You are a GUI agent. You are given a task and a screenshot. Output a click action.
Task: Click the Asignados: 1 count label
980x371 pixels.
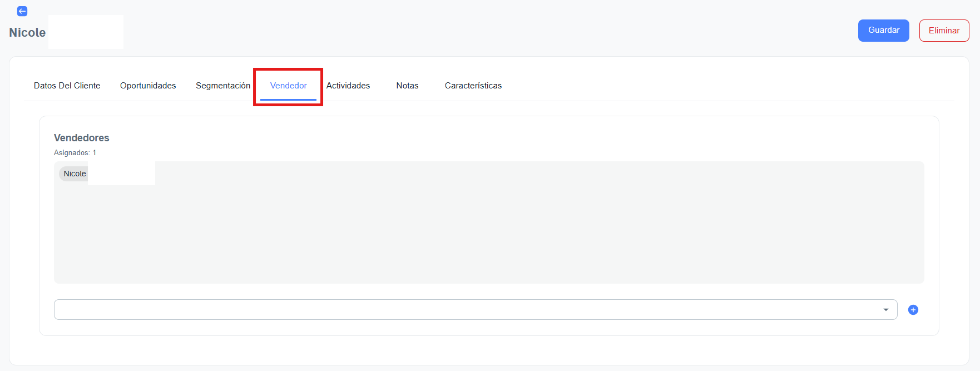point(75,153)
